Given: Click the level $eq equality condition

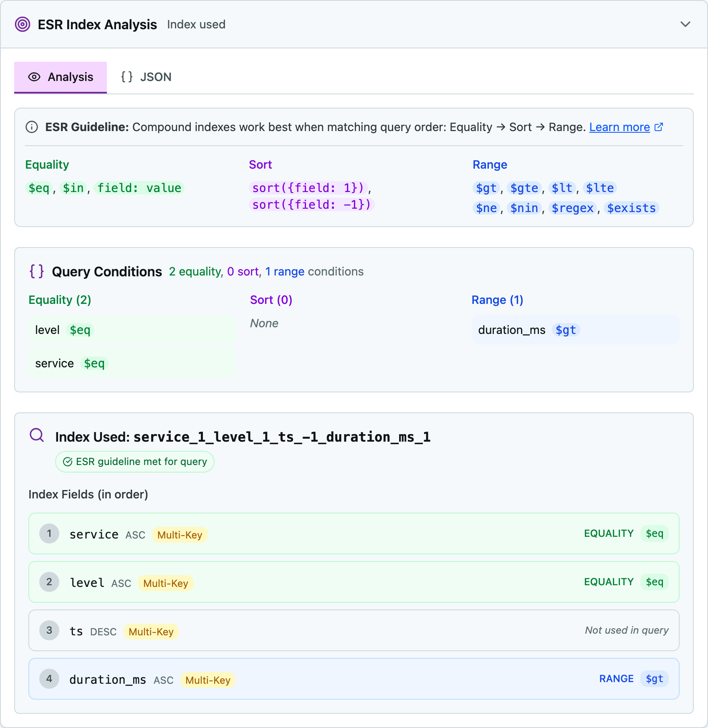Looking at the screenshot, I should (132, 330).
